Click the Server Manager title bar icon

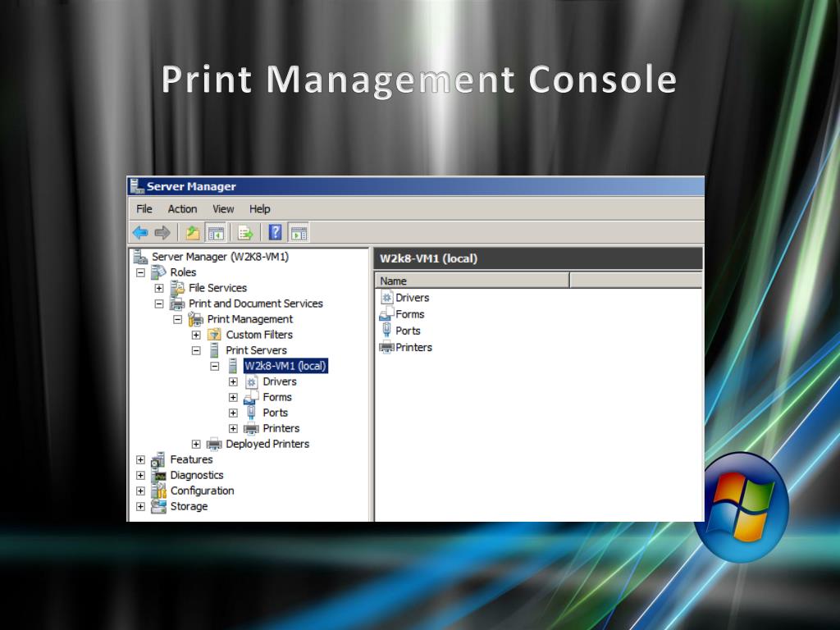pyautogui.click(x=137, y=186)
